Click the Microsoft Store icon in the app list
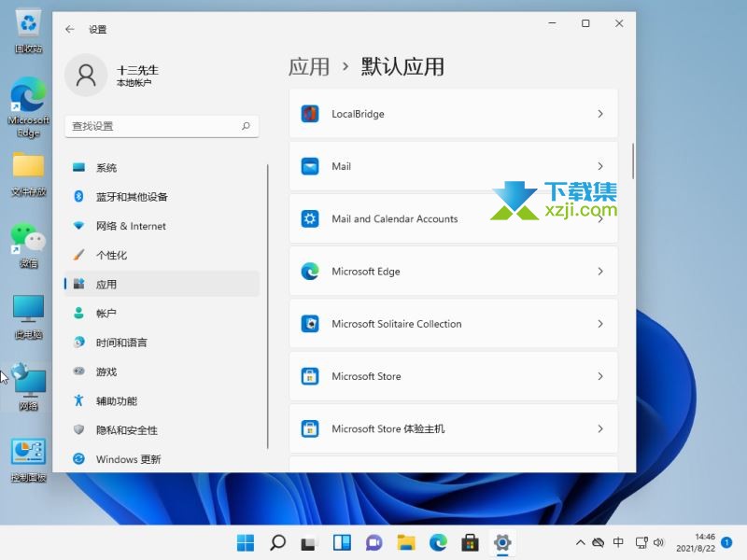This screenshot has height=560, width=747. pos(310,376)
